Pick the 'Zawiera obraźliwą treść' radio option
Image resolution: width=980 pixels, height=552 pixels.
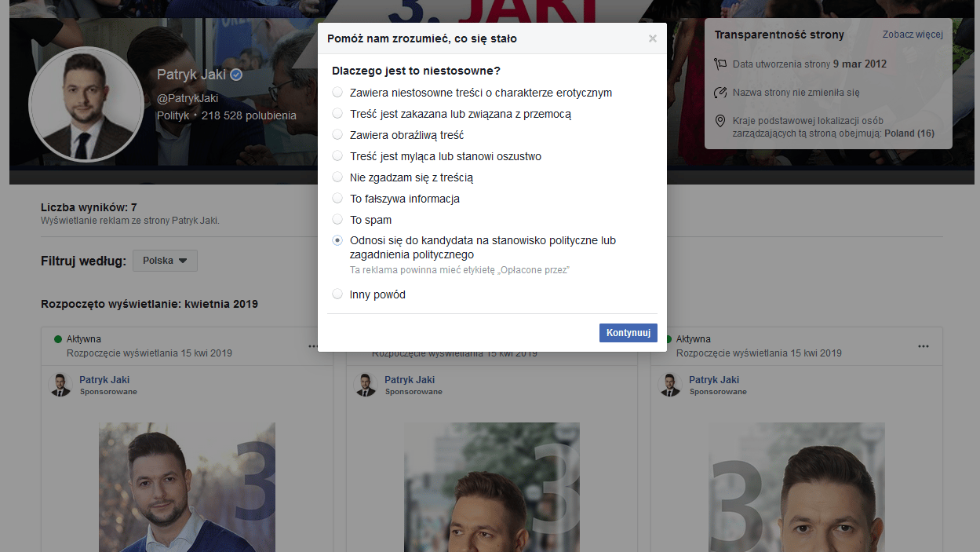(x=337, y=135)
